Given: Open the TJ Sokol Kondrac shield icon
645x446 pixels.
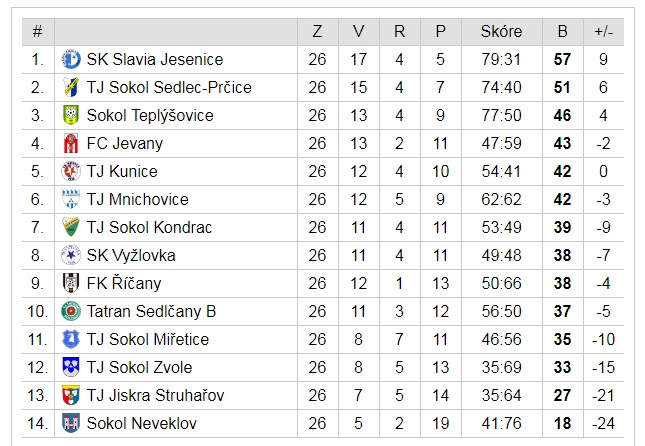Looking at the screenshot, I should 71,227.
